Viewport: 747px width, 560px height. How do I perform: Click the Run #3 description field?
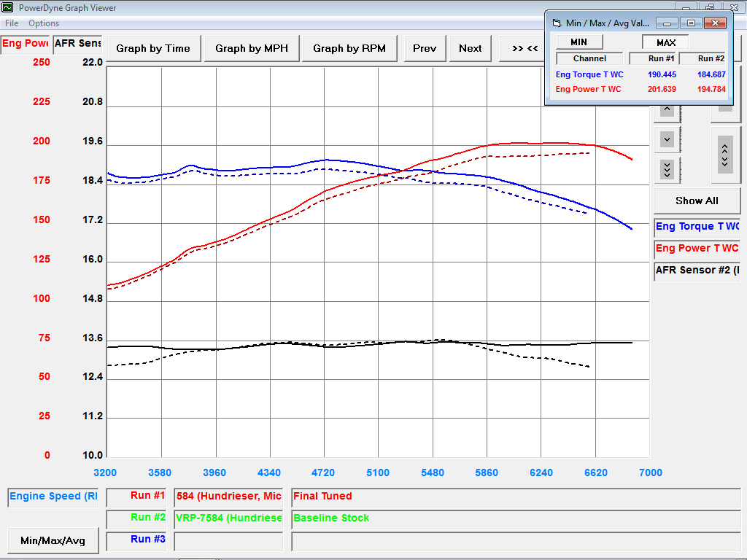(x=516, y=542)
